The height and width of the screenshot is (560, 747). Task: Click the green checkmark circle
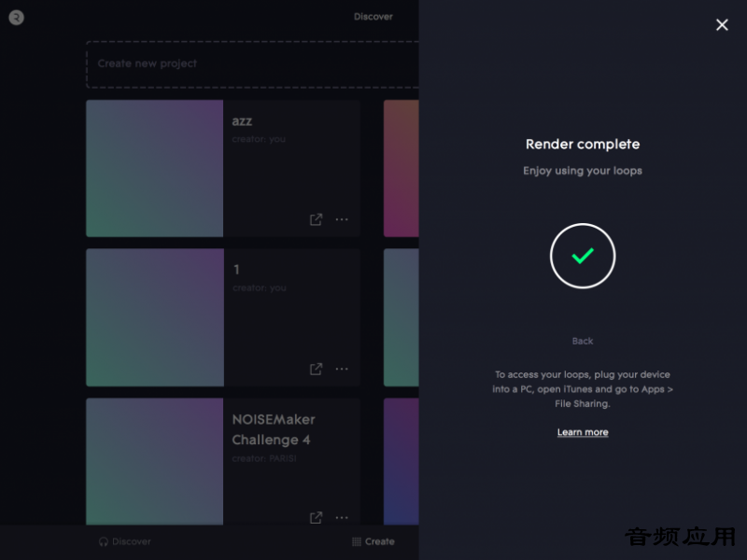583,256
